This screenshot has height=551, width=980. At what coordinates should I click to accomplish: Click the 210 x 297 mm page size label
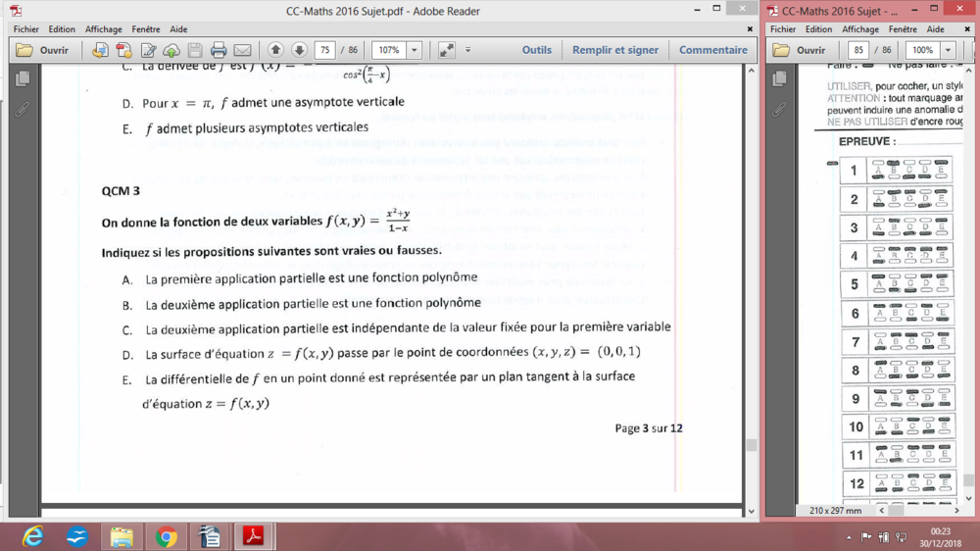coord(835,511)
